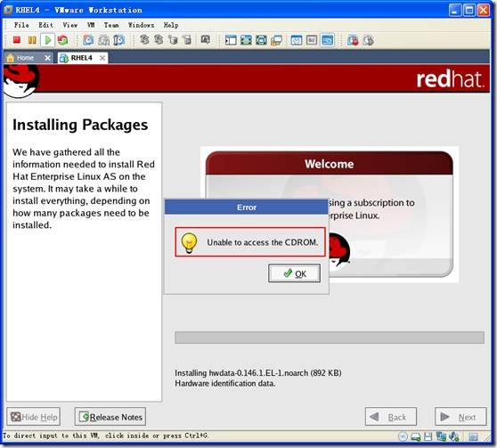Click the Revert to snapshot icon
Screen dimensions: 497x448
(x=103, y=40)
